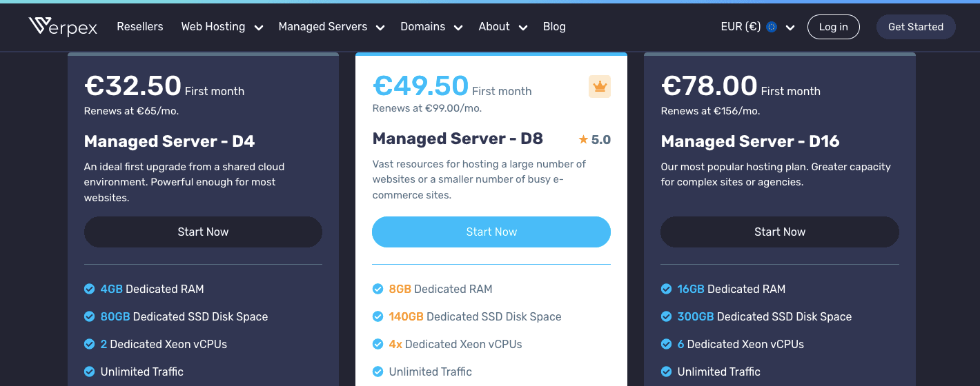Viewport: 980px width, 386px height.
Task: Click the 5.0 rating value
Action: point(601,140)
